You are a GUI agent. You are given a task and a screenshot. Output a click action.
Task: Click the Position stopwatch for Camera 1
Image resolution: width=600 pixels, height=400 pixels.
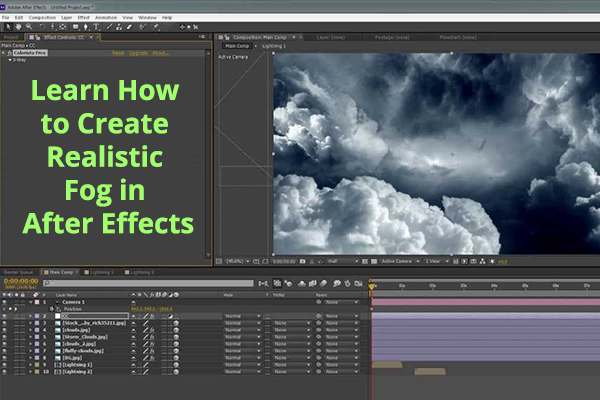tap(51, 309)
